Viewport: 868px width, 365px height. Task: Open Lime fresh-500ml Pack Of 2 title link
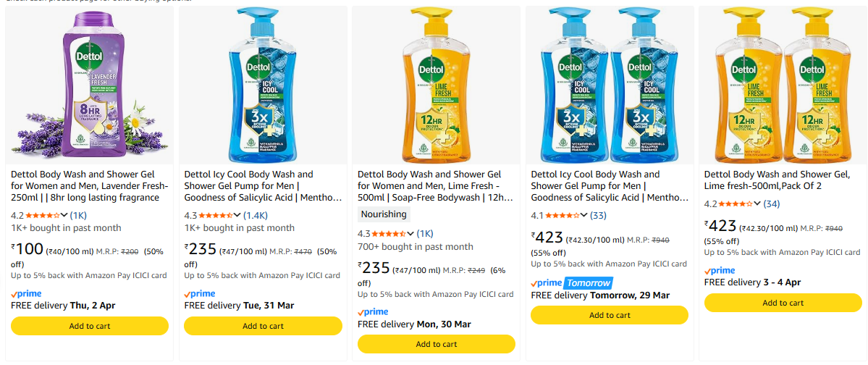click(x=777, y=180)
